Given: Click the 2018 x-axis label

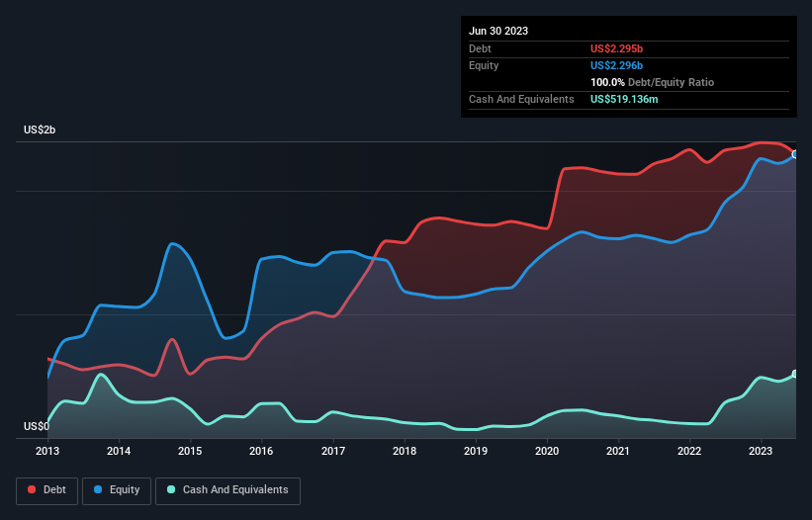Looking at the screenshot, I should point(405,451).
